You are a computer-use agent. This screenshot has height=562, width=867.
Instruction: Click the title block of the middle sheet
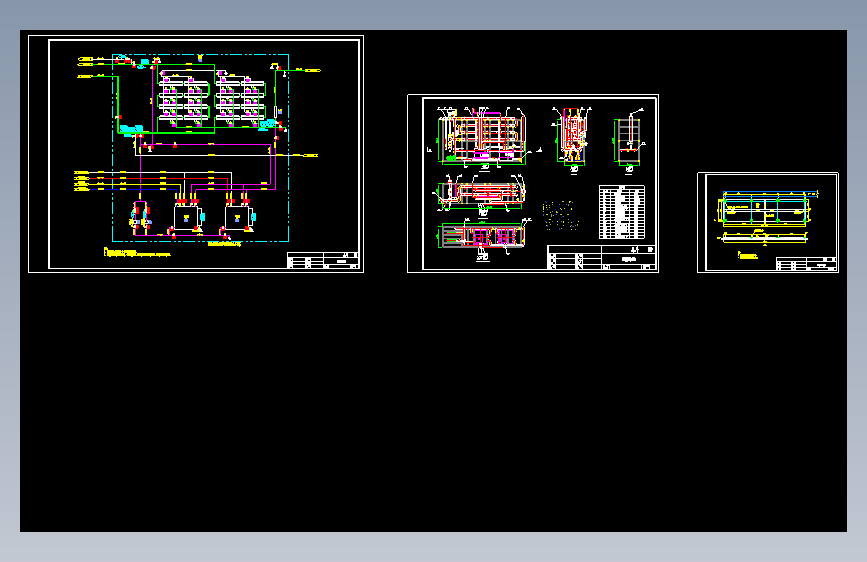[602, 258]
